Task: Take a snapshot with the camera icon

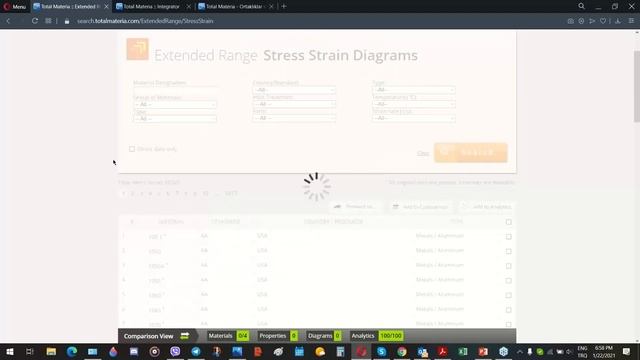Action: pos(570,21)
